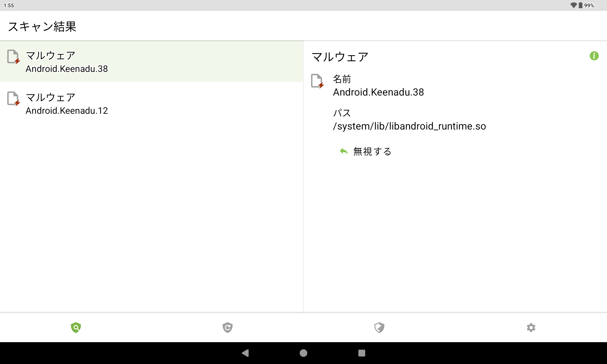The image size is (607, 364).
Task: Click the libandroid_runtime.so path text
Action: coord(409,126)
